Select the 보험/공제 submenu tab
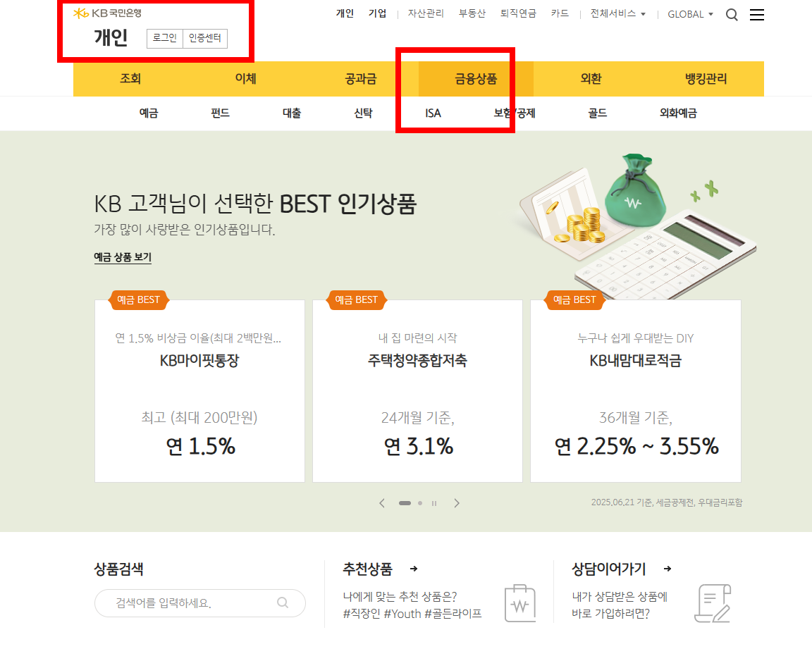Screen dimensions: 812x649 [x=515, y=113]
